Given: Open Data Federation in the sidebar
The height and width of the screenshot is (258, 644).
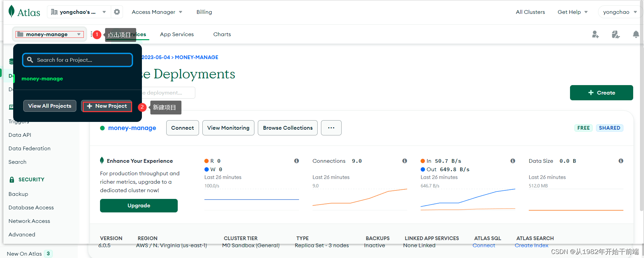Looking at the screenshot, I should (29, 148).
